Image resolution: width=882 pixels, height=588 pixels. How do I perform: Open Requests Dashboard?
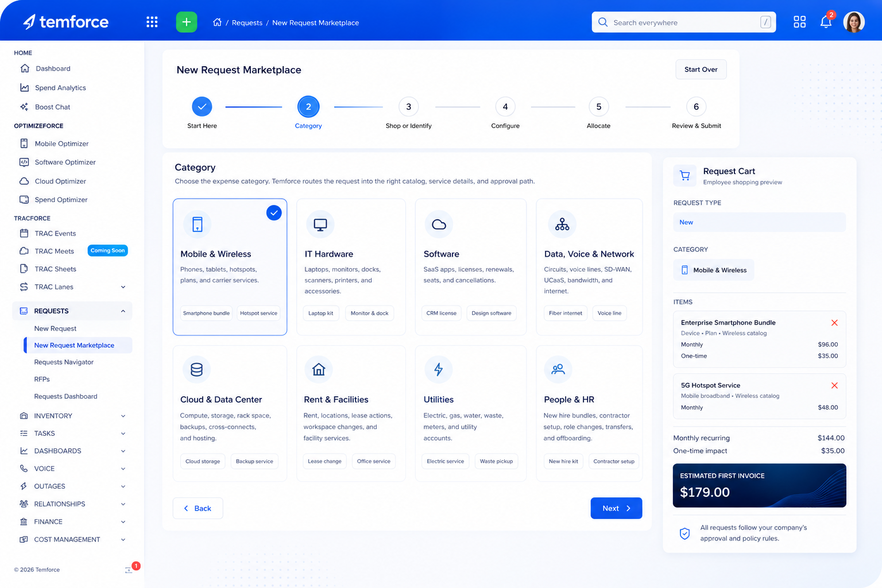tap(65, 396)
